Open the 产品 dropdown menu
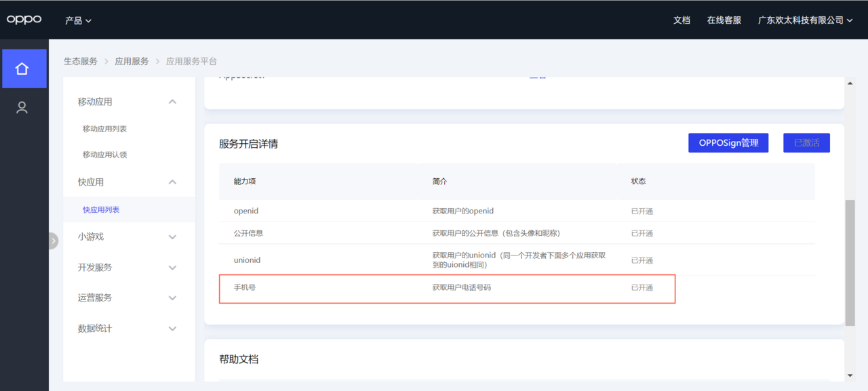This screenshot has height=391, width=868. point(77,20)
